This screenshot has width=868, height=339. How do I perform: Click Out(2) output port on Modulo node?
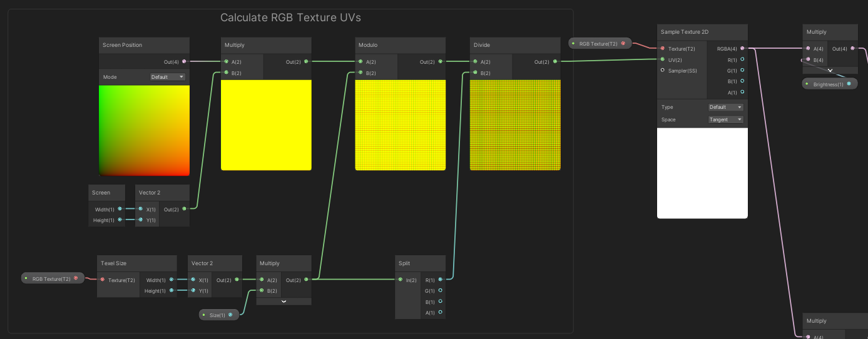(x=441, y=62)
